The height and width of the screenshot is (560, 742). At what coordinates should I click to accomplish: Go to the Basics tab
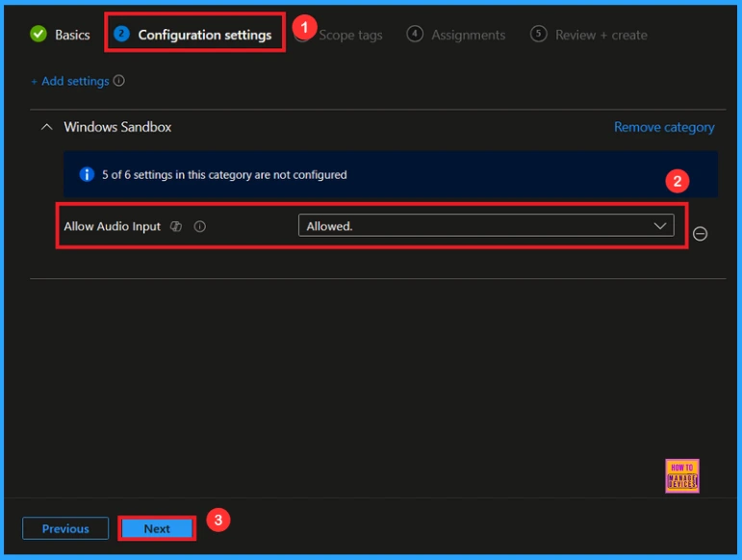coord(72,35)
